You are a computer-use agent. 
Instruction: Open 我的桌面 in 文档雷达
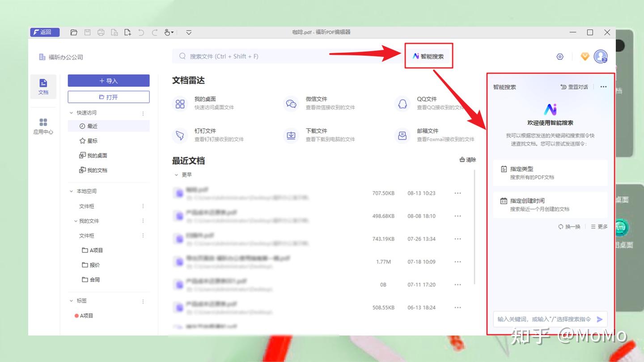point(203,103)
